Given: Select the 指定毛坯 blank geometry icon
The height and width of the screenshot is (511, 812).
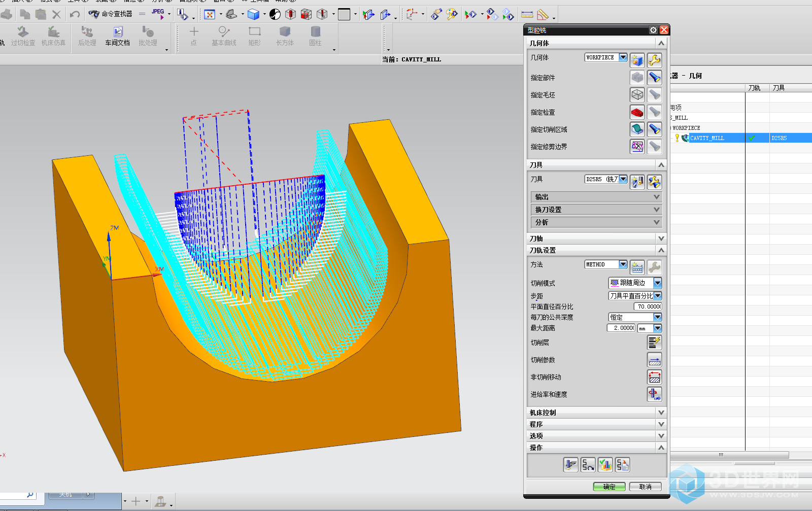Looking at the screenshot, I should click(x=637, y=95).
